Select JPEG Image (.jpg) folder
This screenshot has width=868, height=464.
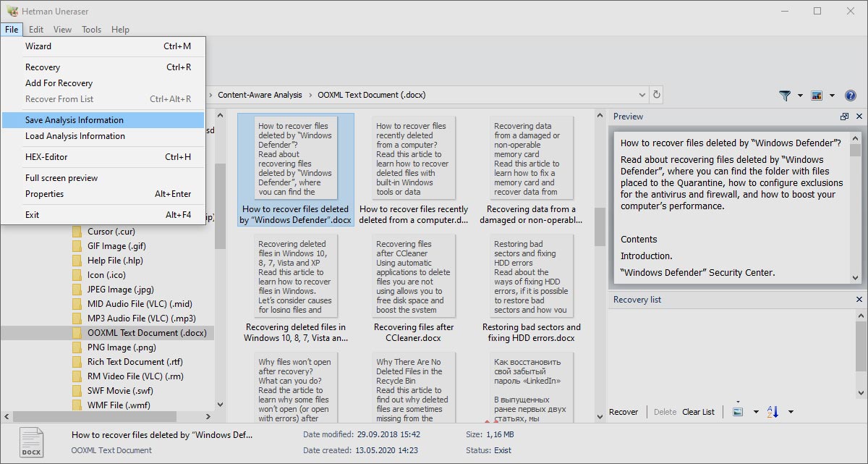120,290
